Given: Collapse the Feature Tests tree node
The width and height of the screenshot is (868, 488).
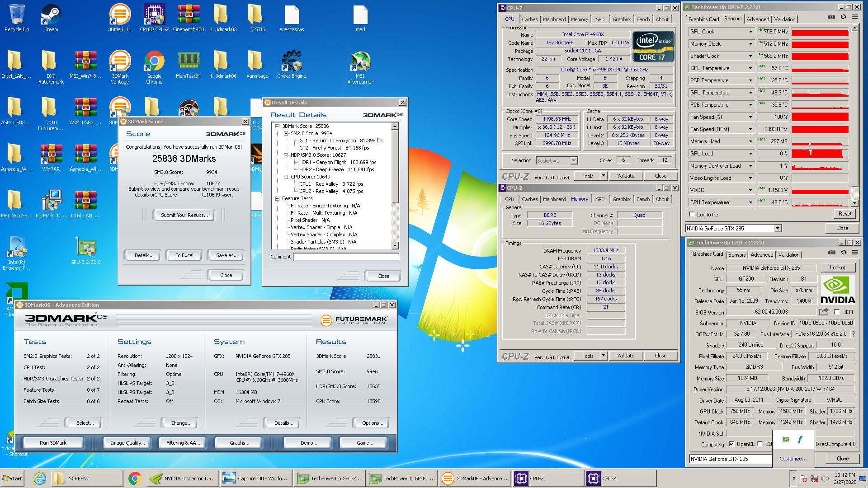Looking at the screenshot, I should point(277,198).
